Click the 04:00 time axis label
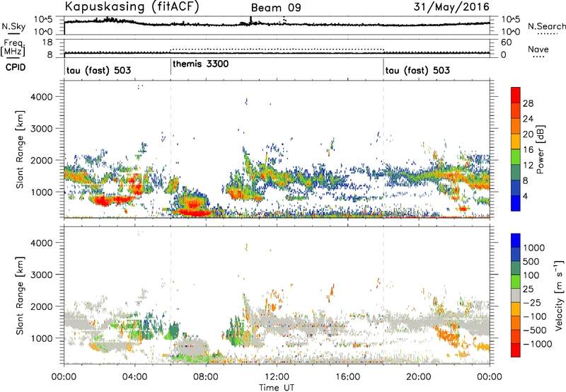Screen dimensions: 566x392 [134, 377]
